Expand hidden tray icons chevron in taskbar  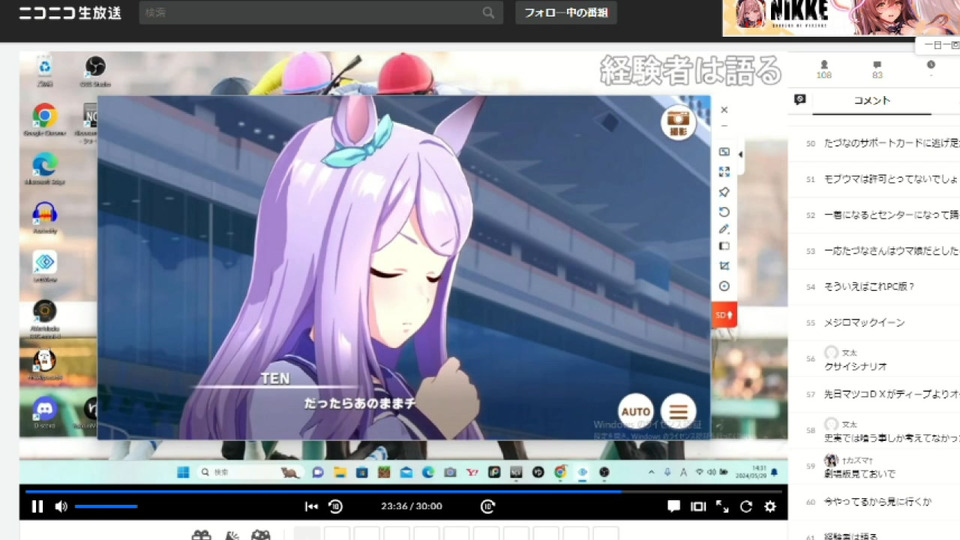coord(651,472)
